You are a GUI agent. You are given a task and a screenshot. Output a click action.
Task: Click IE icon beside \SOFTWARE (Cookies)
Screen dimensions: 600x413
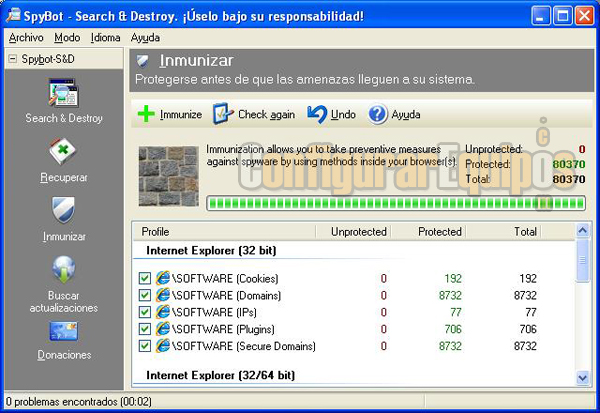pos(163,278)
